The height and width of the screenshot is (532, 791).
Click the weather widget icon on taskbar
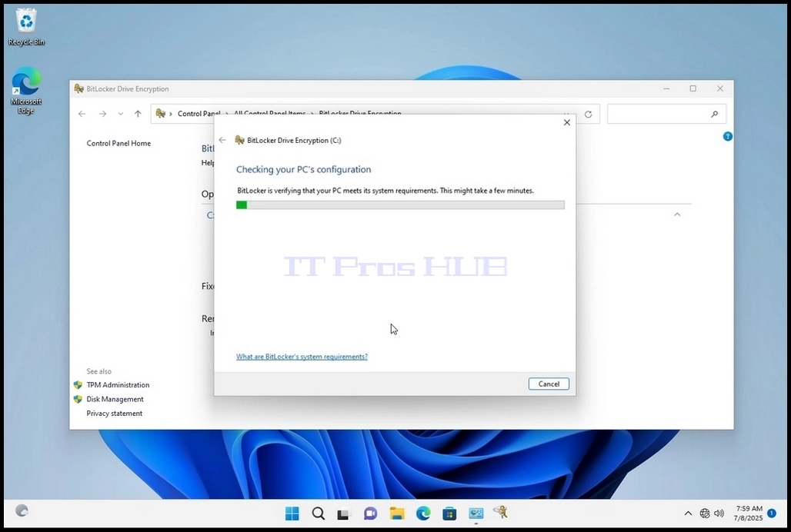pos(22,510)
